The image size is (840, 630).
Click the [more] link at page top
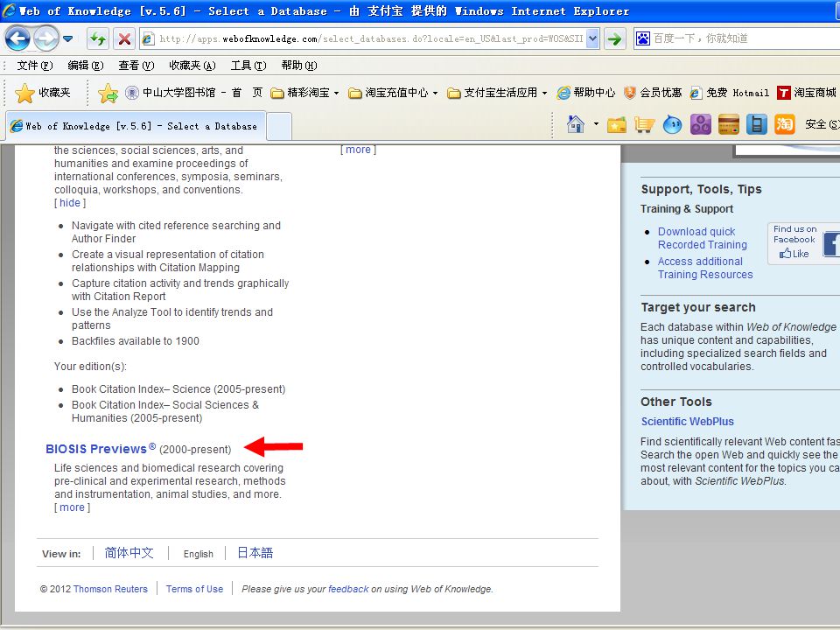(359, 150)
